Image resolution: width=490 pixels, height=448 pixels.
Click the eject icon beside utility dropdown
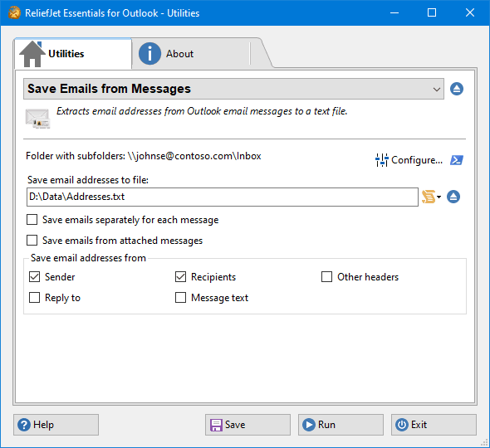pos(457,89)
